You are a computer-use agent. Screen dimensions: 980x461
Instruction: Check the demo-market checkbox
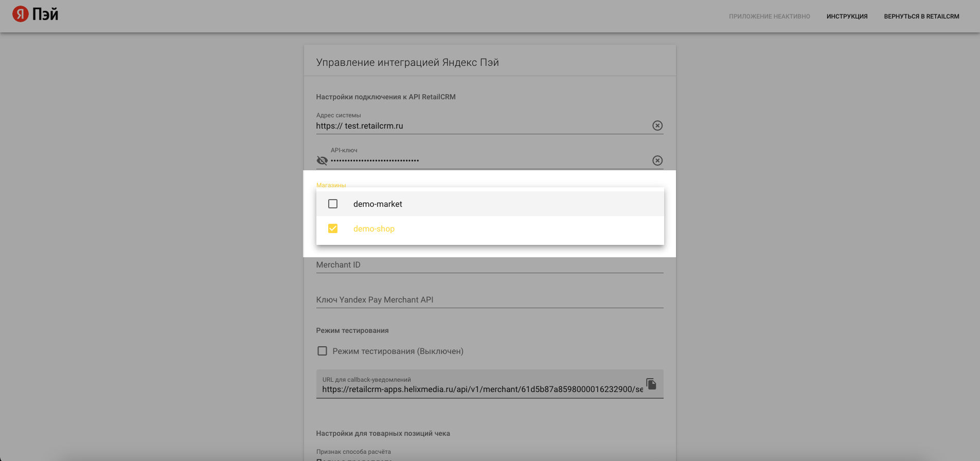[x=333, y=204]
